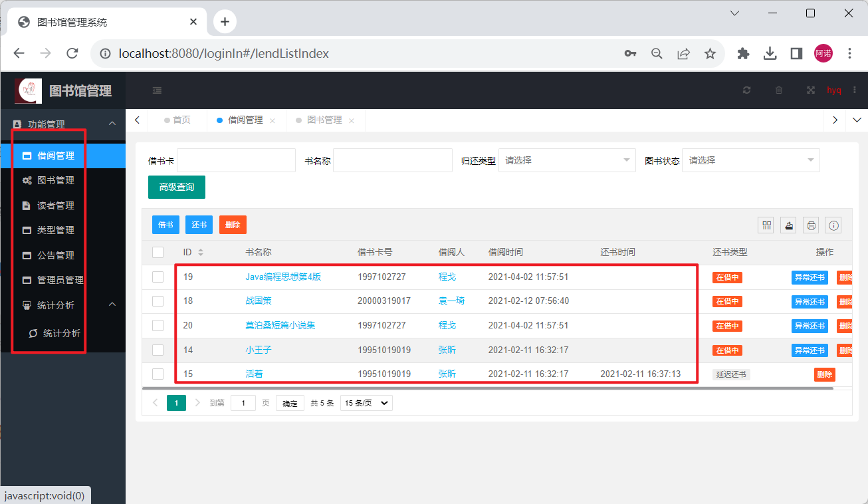The height and width of the screenshot is (504, 868).
Task: Check the row for 莫泊桑短篇小说集
Action: tap(158, 326)
